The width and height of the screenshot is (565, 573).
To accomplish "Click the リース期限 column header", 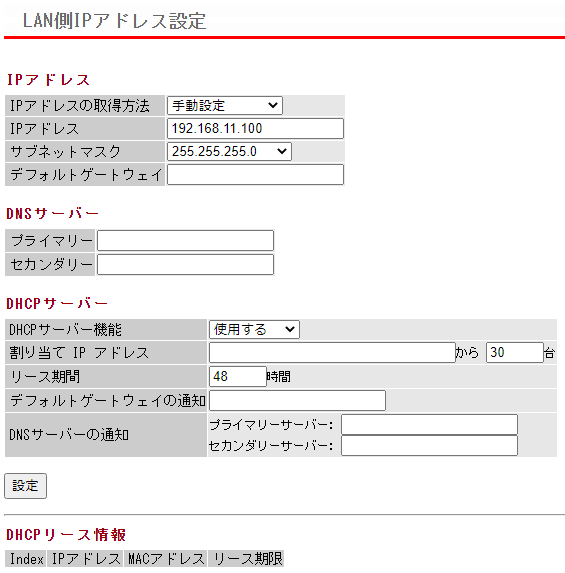I will [246, 558].
